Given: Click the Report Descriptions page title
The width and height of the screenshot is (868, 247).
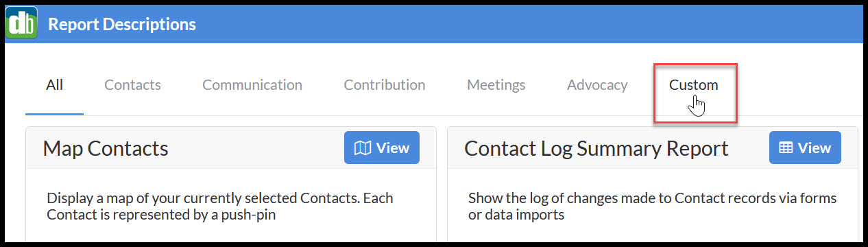Looking at the screenshot, I should pyautogui.click(x=122, y=24).
